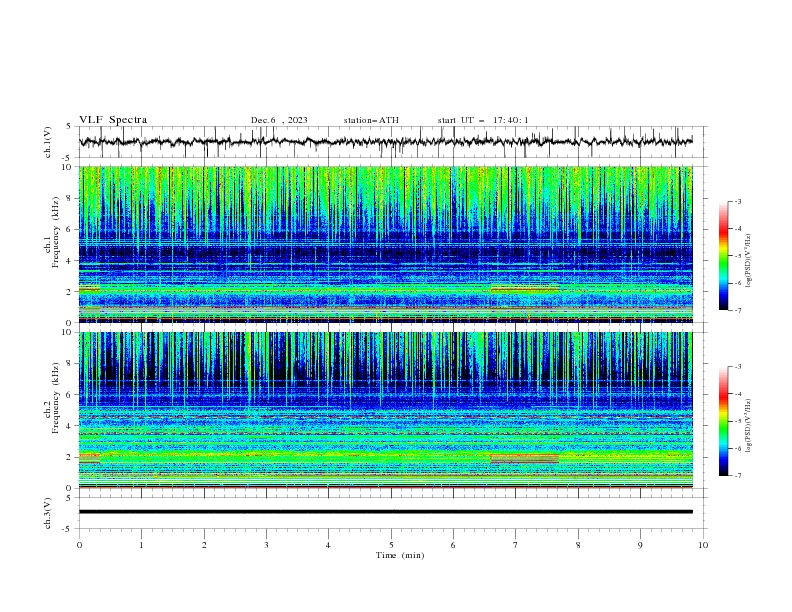Screen dimensions: 792x612
Task: Select the date text "Dec.6 , 2023"
Action: 279,120
